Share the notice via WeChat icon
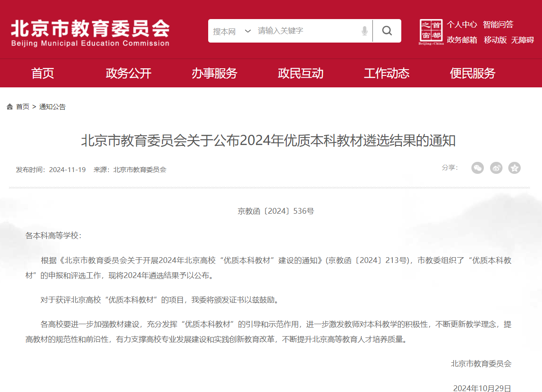542x392 pixels. (477, 168)
